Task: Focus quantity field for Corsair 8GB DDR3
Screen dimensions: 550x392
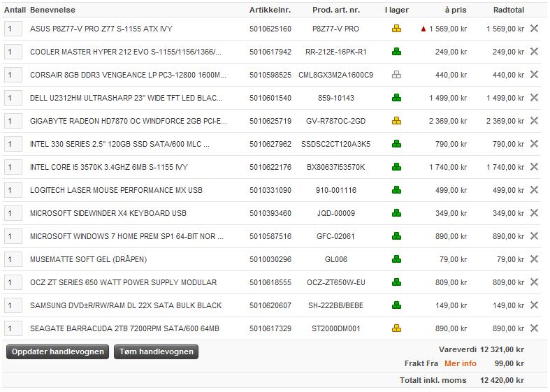Action: pos(13,75)
